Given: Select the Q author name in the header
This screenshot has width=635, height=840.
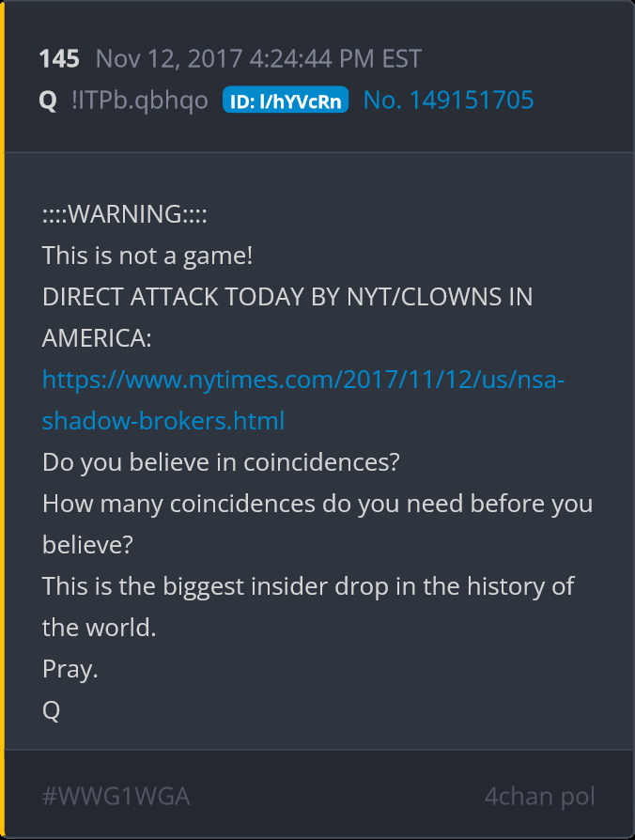Looking at the screenshot, I should tap(48, 101).
